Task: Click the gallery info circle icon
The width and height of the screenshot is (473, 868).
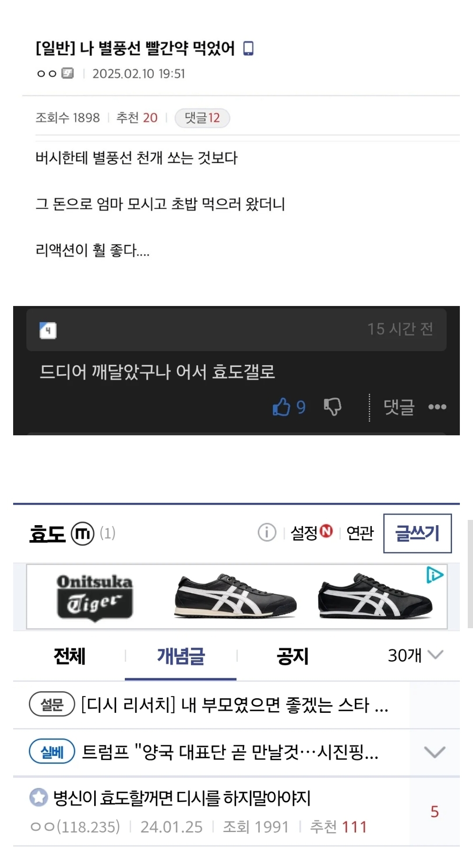Action: coord(267,533)
